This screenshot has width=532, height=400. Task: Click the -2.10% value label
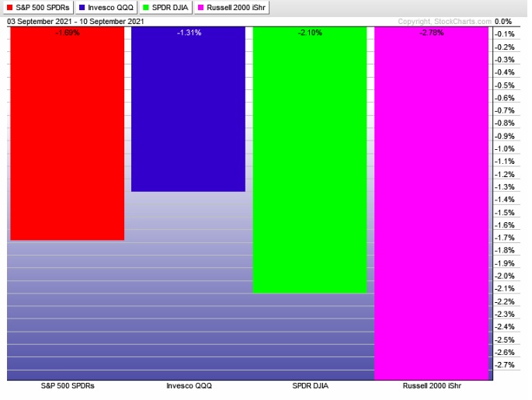pos(310,33)
